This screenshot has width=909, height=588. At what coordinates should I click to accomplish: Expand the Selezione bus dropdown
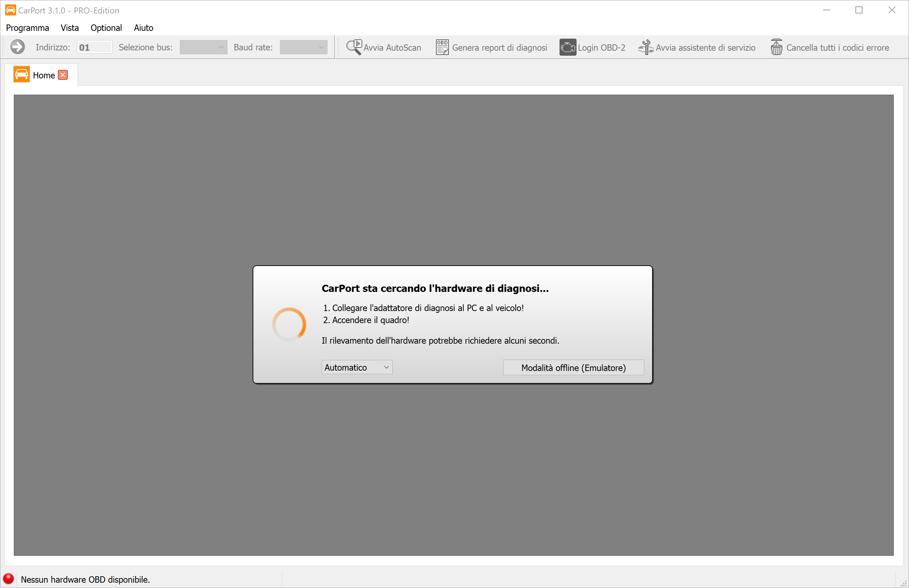[x=204, y=48]
